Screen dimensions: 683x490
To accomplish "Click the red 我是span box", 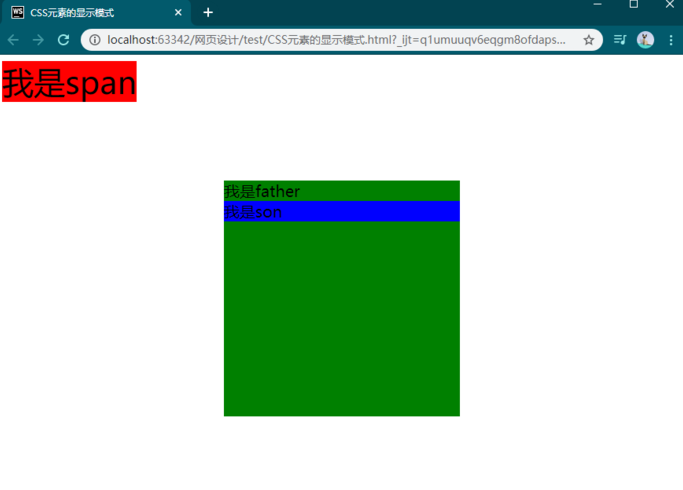I will (69, 81).
